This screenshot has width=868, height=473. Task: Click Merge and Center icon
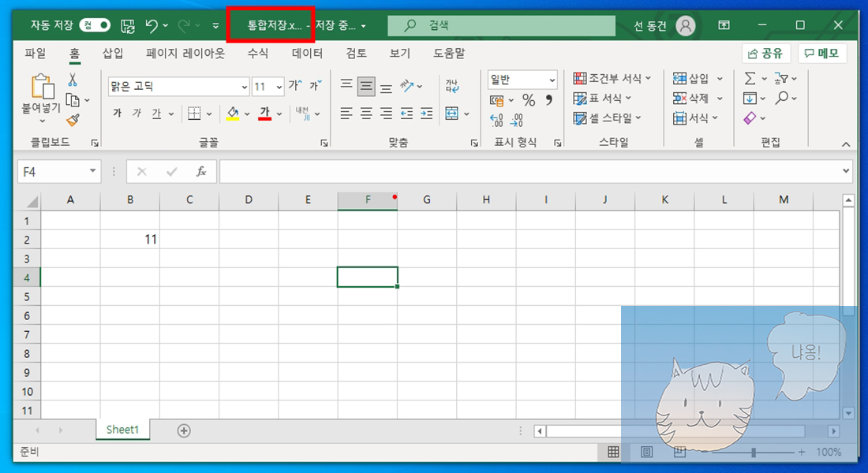(x=452, y=114)
